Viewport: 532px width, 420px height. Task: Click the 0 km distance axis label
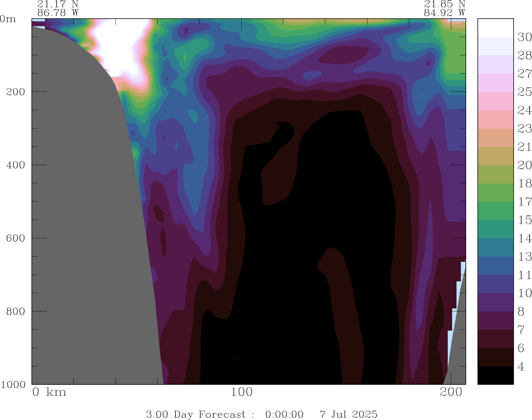coord(49,392)
